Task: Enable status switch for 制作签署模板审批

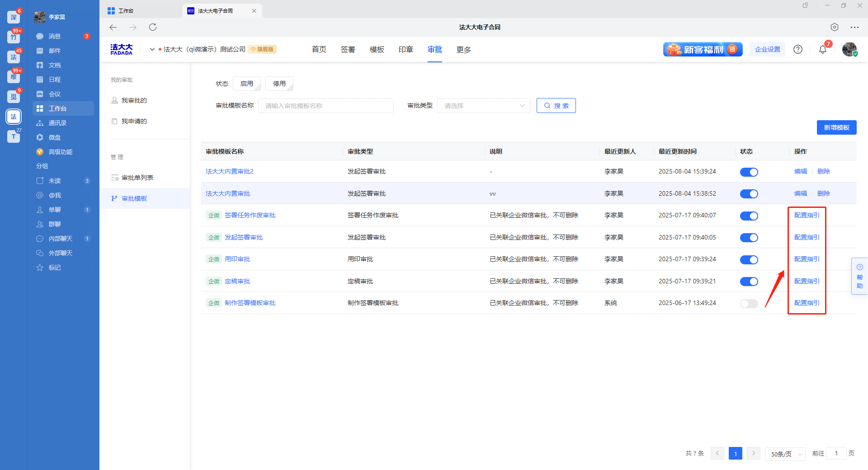Action: click(x=749, y=303)
